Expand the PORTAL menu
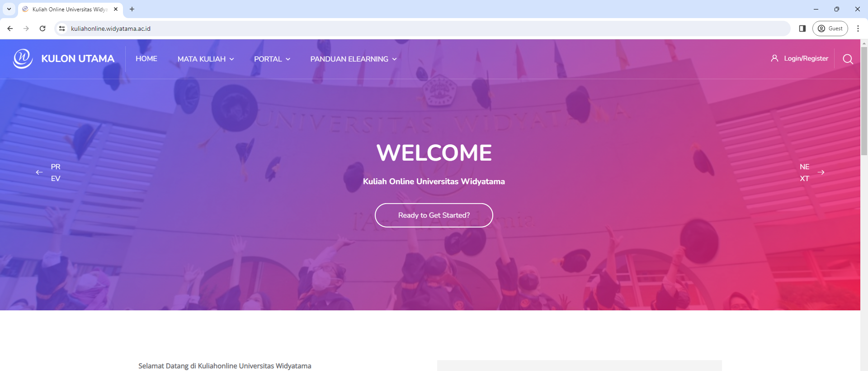Screen dimensions: 868x371 [x=272, y=59]
